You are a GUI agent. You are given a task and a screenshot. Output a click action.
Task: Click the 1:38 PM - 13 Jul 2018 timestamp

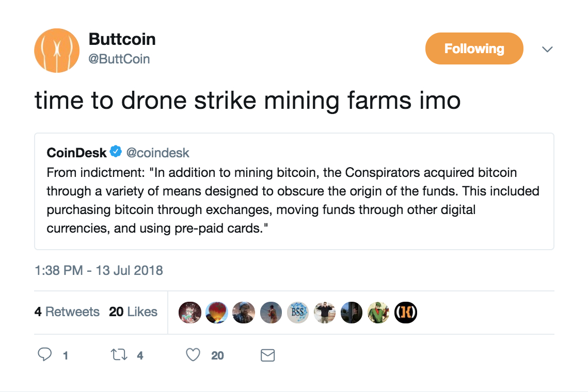click(x=99, y=270)
